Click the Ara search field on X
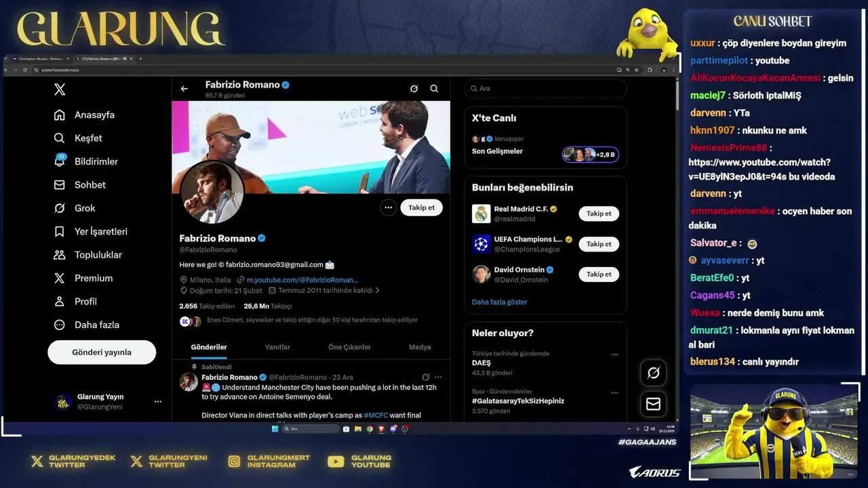This screenshot has height=488, width=868. [x=545, y=89]
